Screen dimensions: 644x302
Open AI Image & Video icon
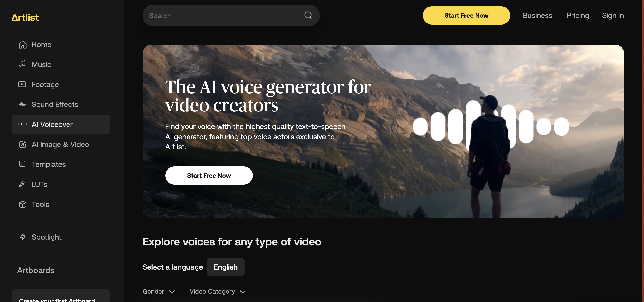point(22,144)
